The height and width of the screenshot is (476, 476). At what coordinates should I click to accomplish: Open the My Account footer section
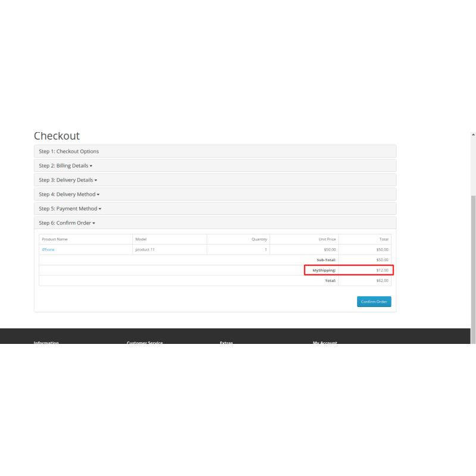pyautogui.click(x=324, y=343)
